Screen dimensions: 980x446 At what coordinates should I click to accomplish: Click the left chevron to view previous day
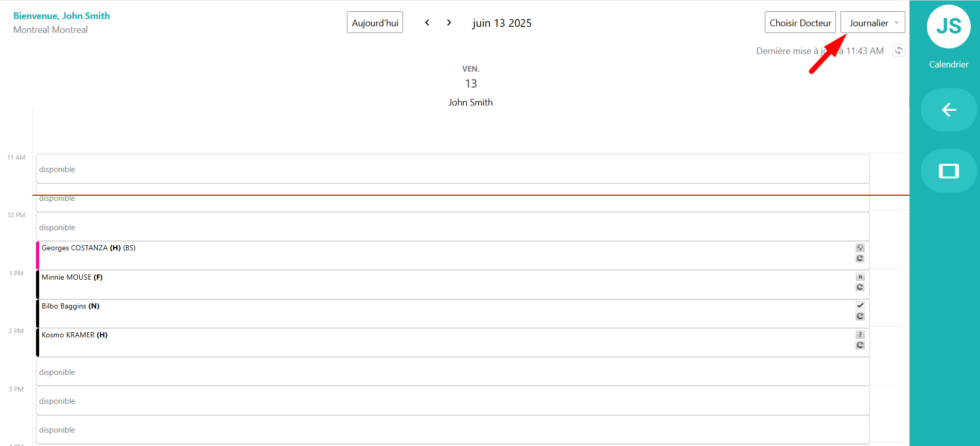(427, 22)
